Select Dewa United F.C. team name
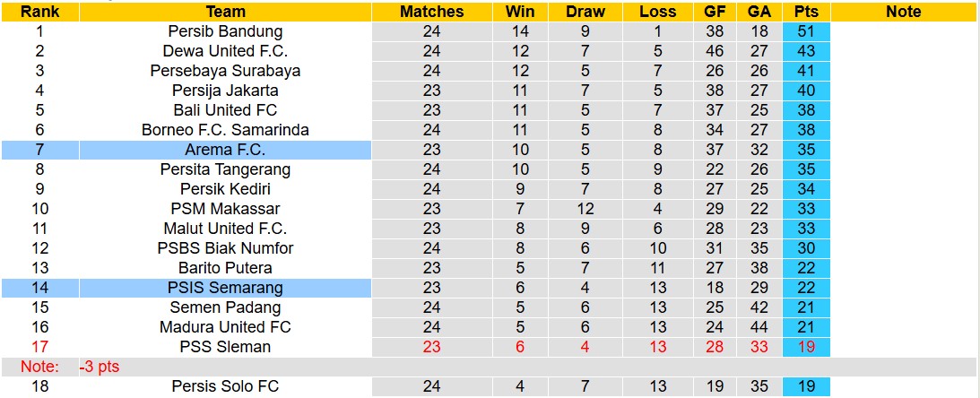Screen dimensions: 980x398 coord(225,51)
